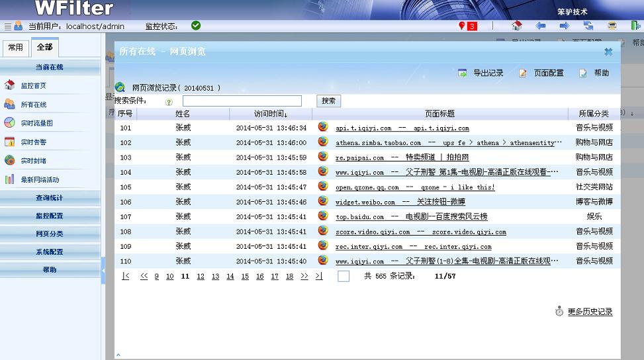Viewport: 644px width, 360px height.
Task: Click the 搜索 button
Action: click(329, 101)
